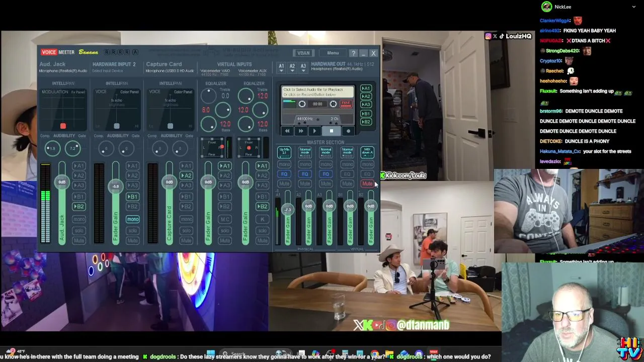Stop the cassette recorder

[331, 131]
